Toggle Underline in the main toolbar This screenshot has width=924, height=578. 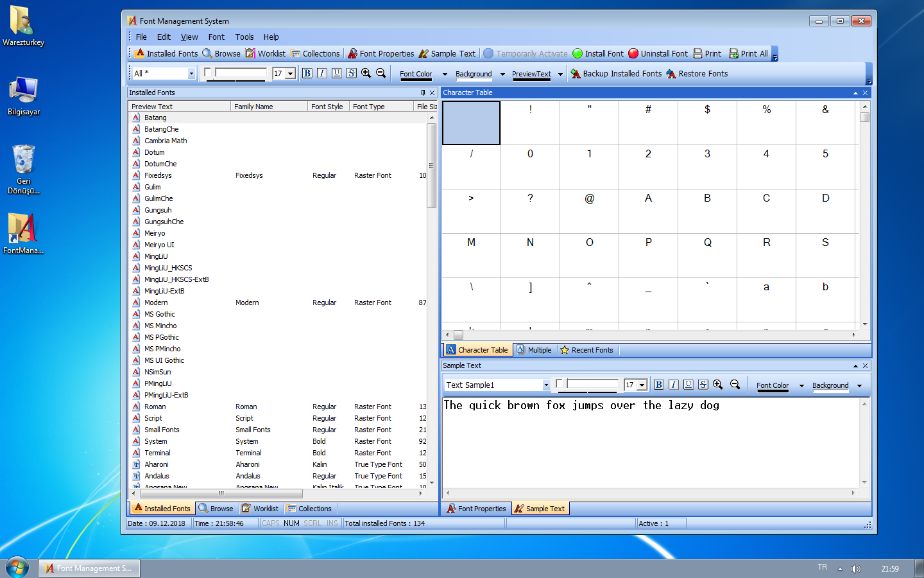click(337, 73)
